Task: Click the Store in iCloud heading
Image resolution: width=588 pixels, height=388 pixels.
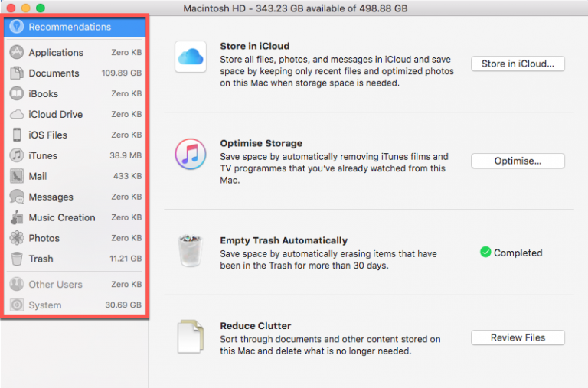Action: coord(255,46)
